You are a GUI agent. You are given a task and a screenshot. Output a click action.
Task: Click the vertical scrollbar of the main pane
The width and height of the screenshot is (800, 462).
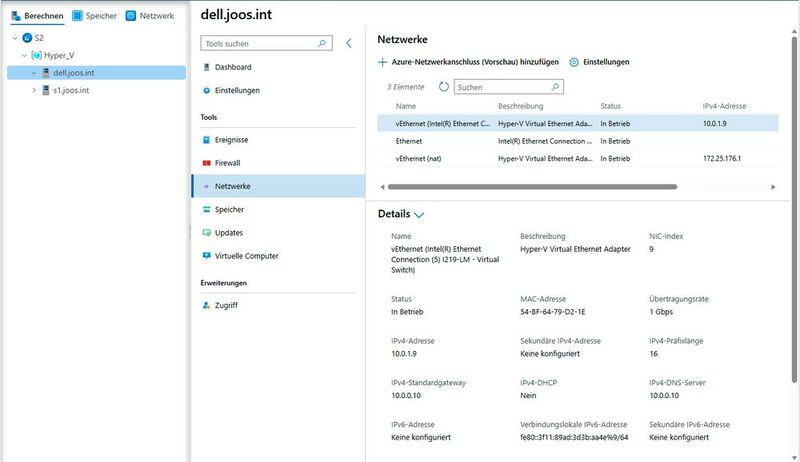[x=794, y=209]
